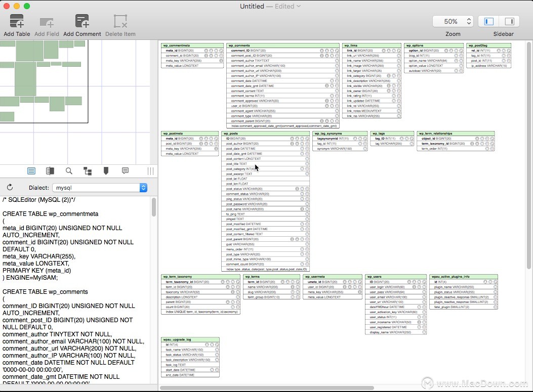Open the hierarchy tree panel icon
The width and height of the screenshot is (533, 392).
pos(88,171)
